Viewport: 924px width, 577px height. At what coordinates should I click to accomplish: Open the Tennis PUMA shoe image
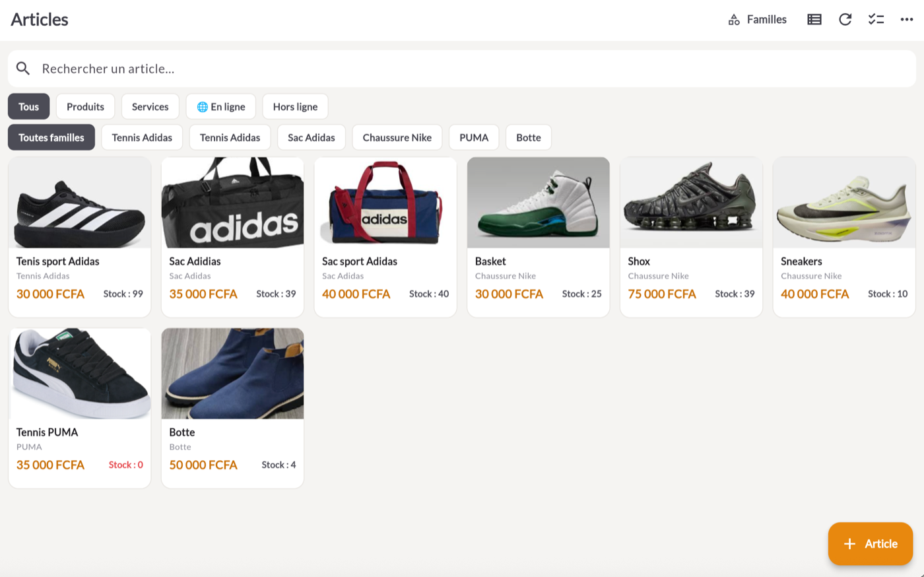(x=80, y=374)
